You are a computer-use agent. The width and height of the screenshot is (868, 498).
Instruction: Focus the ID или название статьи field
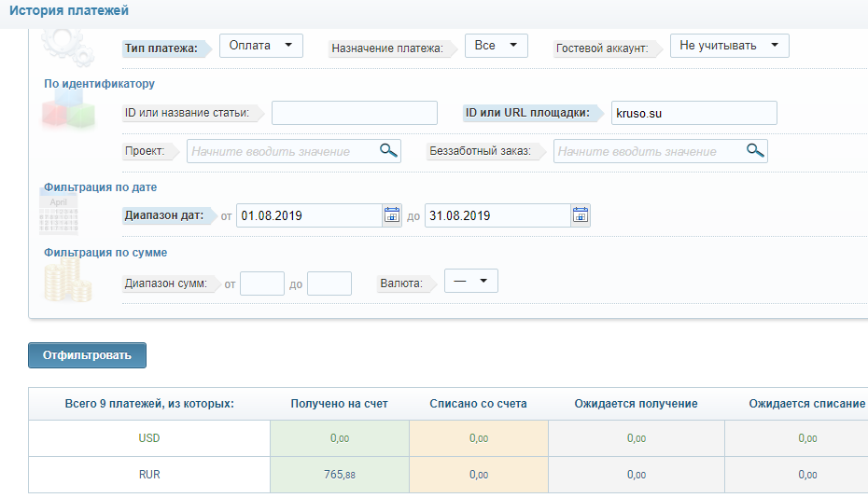[355, 113]
